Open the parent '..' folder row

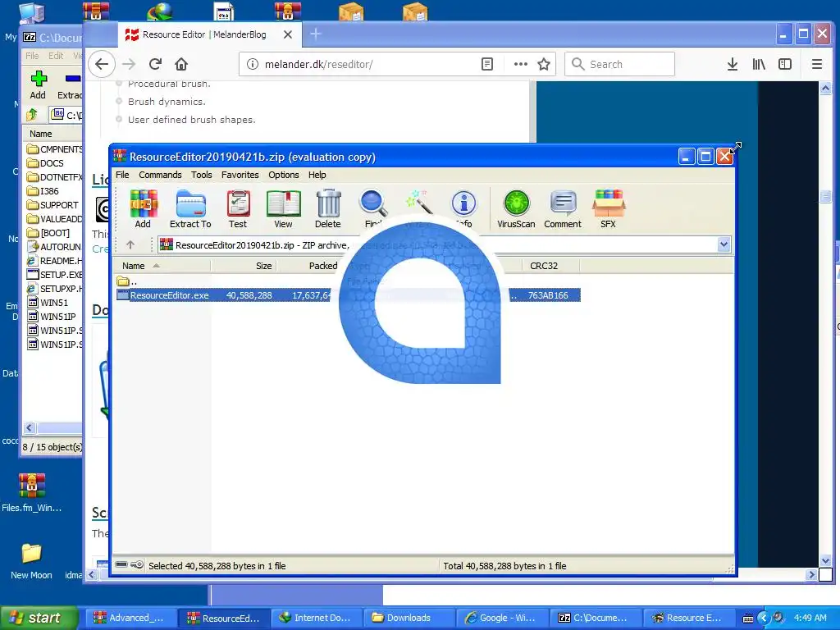pyautogui.click(x=127, y=281)
